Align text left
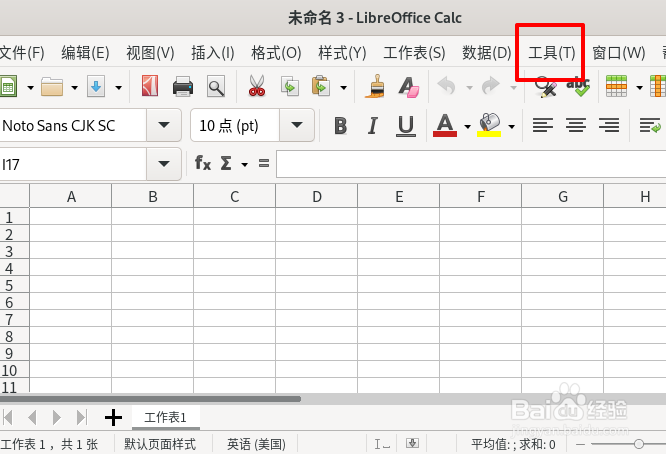Screen dimensions: 666x454 (543, 126)
